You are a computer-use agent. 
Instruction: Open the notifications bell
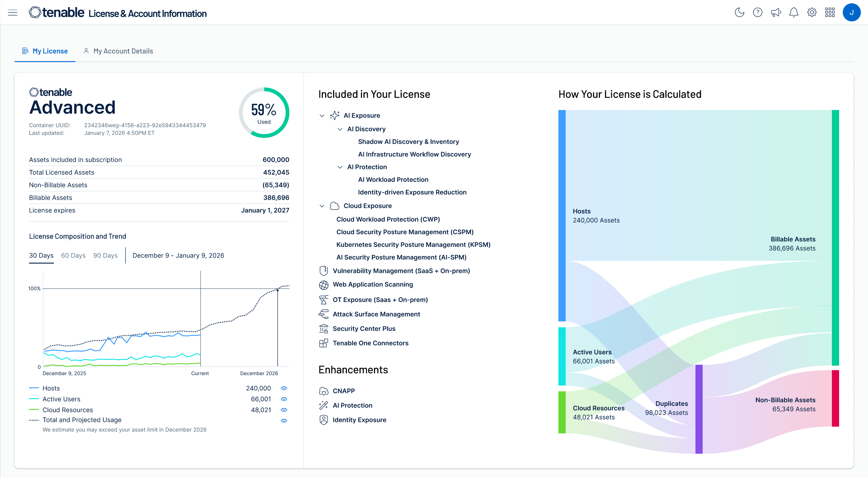point(793,13)
